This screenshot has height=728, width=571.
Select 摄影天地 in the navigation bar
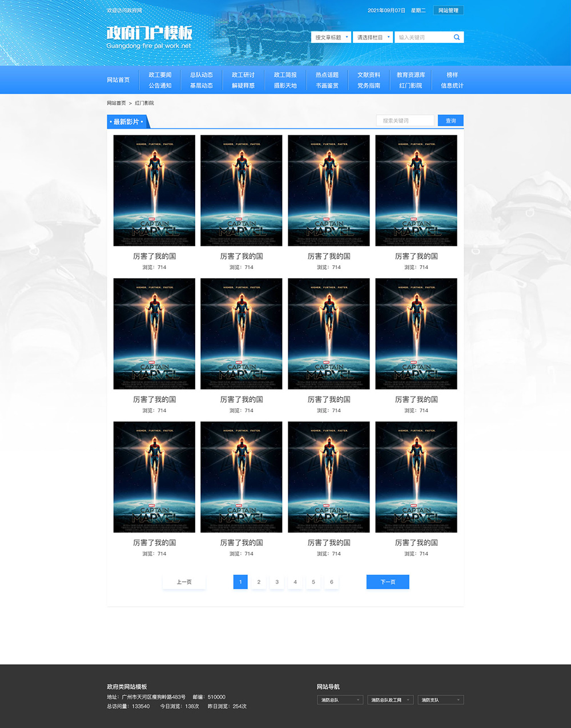(285, 86)
